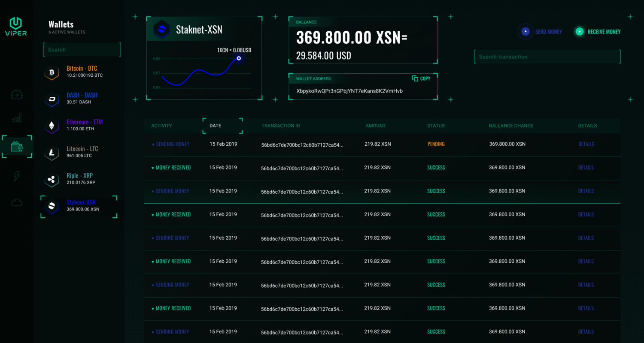Select the Litecoin - LTC wallet

[x=79, y=152]
